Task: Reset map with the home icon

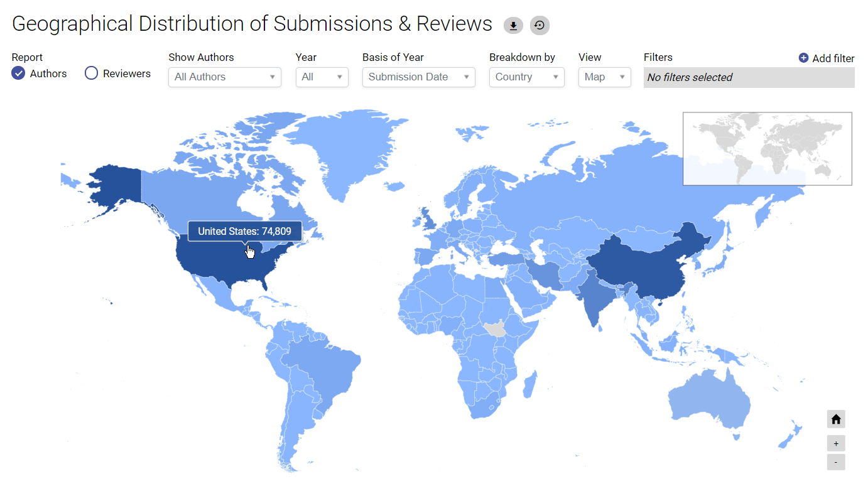Action: 836,419
